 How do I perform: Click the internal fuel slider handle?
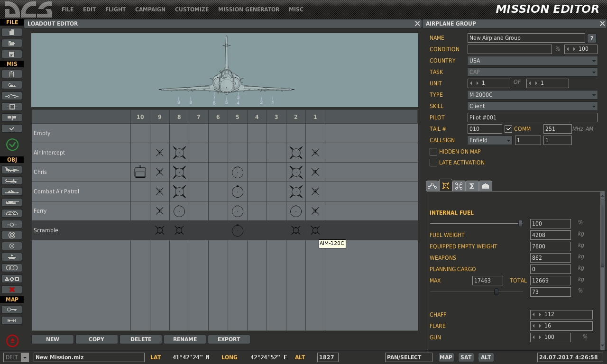coord(520,223)
